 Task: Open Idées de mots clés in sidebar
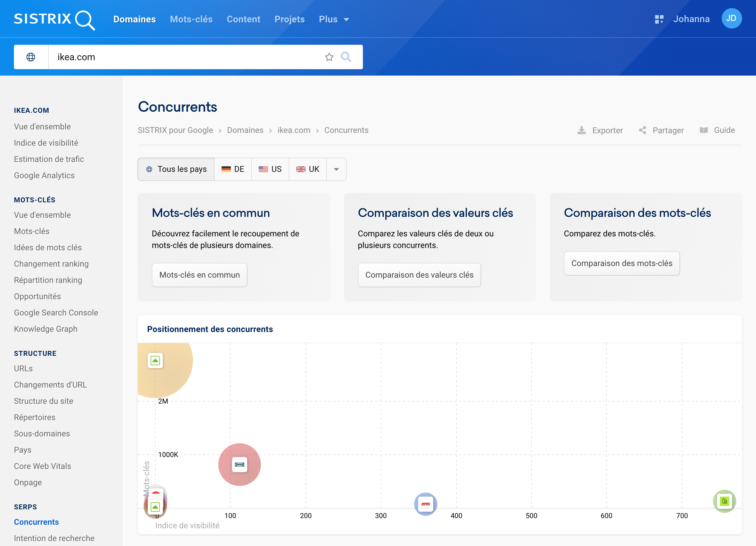pos(48,248)
